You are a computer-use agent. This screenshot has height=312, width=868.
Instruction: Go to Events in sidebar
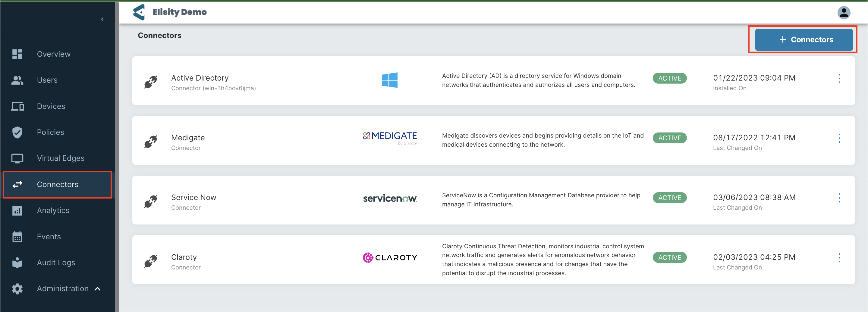(49, 237)
